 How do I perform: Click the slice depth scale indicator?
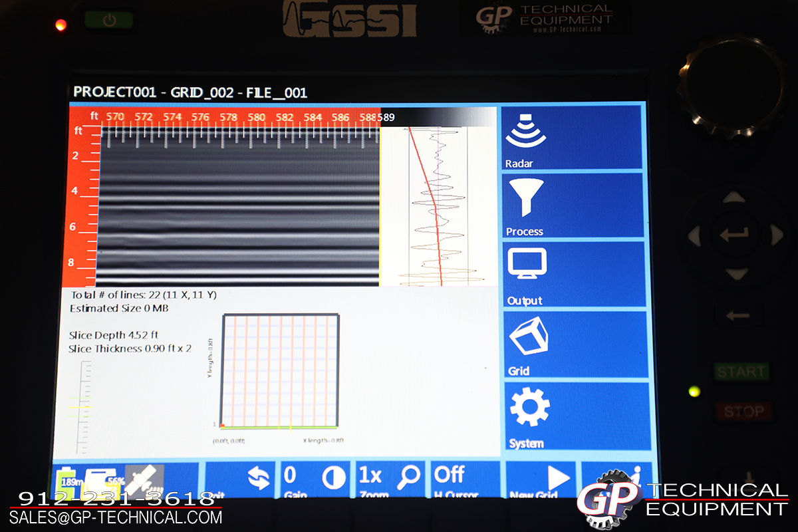pos(83,407)
